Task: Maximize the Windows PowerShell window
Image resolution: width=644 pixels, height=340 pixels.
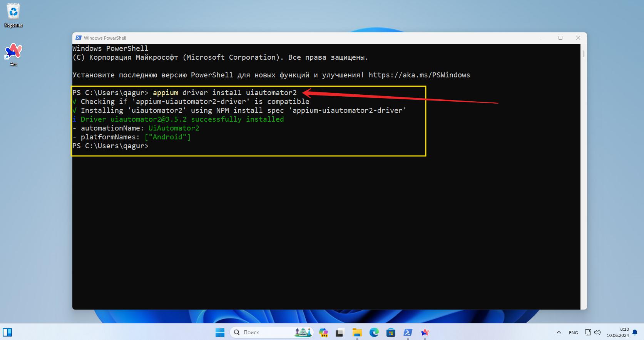Action: [x=560, y=38]
